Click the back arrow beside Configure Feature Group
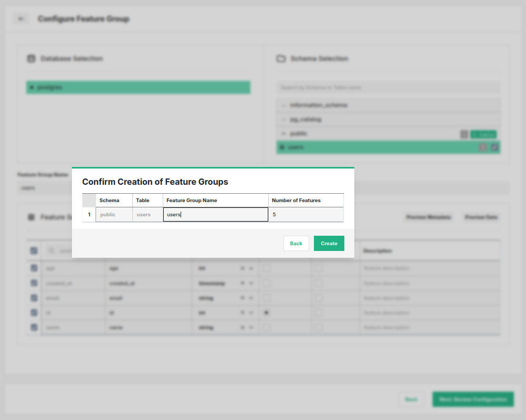 coord(20,18)
